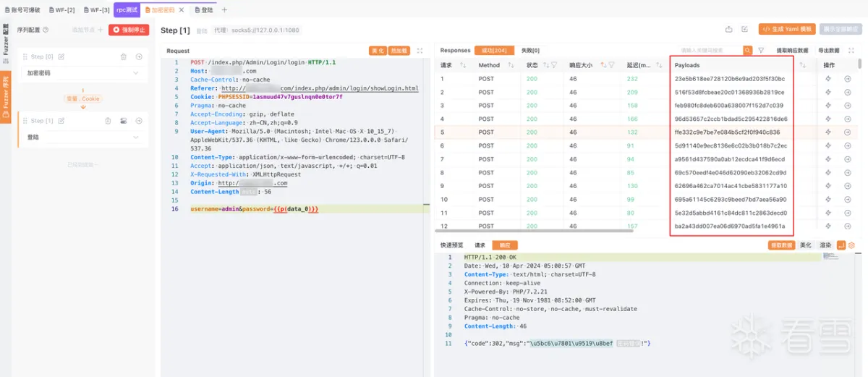Click the response keyword search field
Screen dimensions: 868x377
pyautogui.click(x=710, y=51)
